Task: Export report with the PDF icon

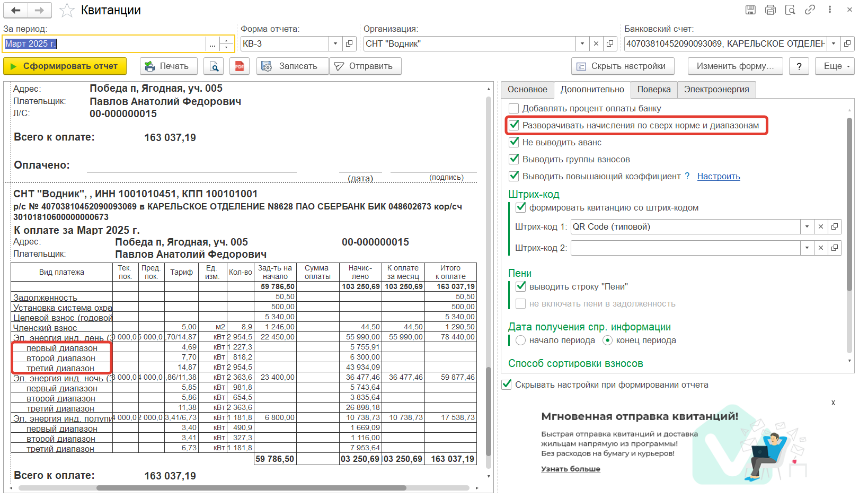Action: click(x=240, y=66)
